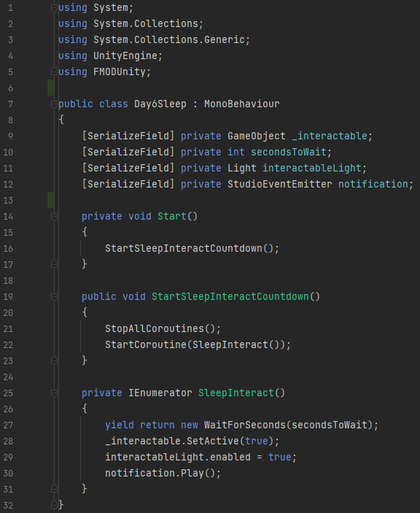Screen dimensions: 420x513
Task: Click the yield keyword on line 27
Action: [x=120, y=425]
